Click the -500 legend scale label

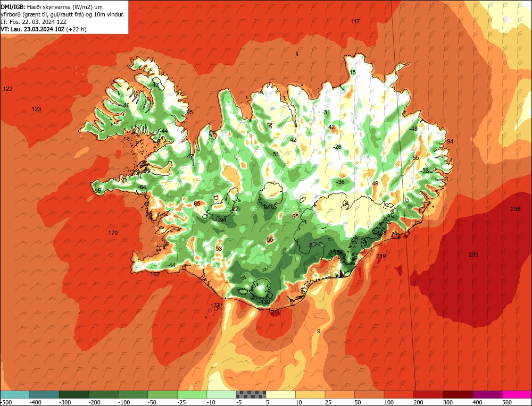tap(6, 402)
